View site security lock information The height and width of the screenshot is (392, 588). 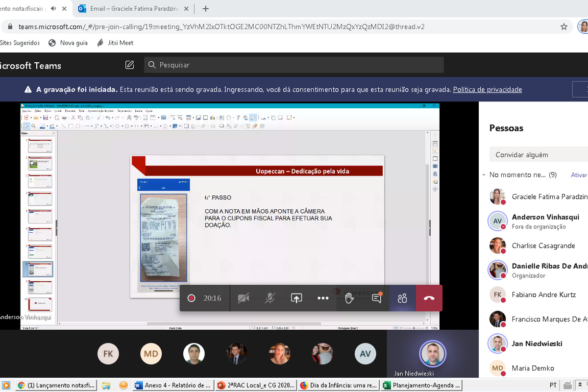10,26
